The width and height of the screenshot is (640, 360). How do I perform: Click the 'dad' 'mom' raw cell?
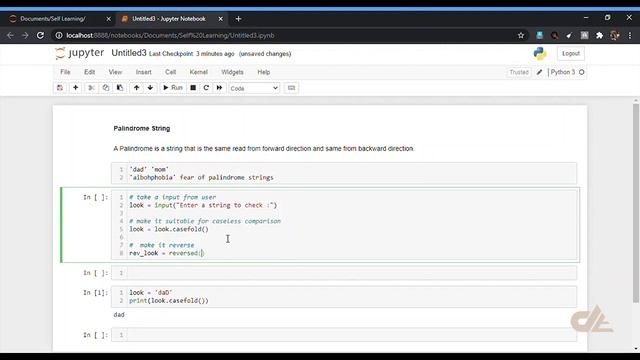(344, 173)
